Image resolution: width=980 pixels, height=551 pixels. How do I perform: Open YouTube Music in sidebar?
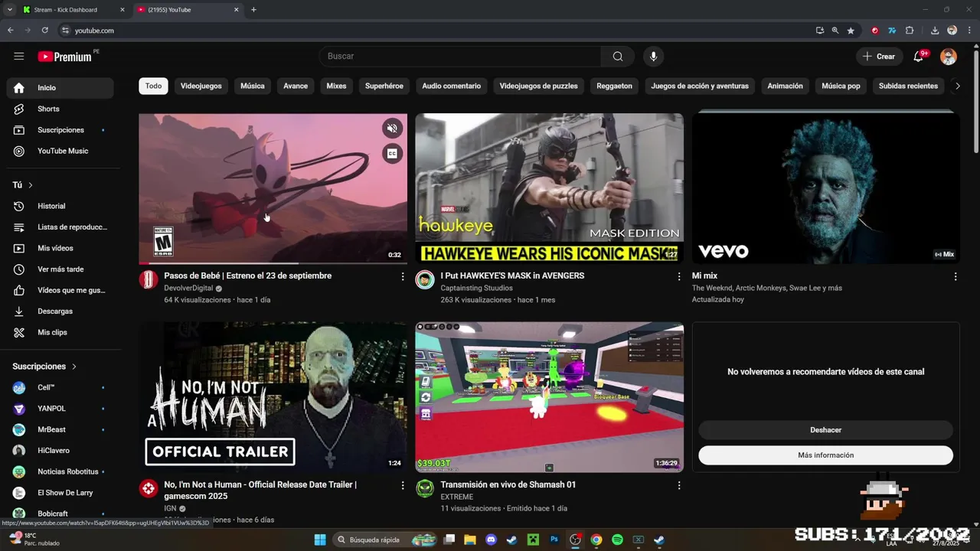click(60, 151)
